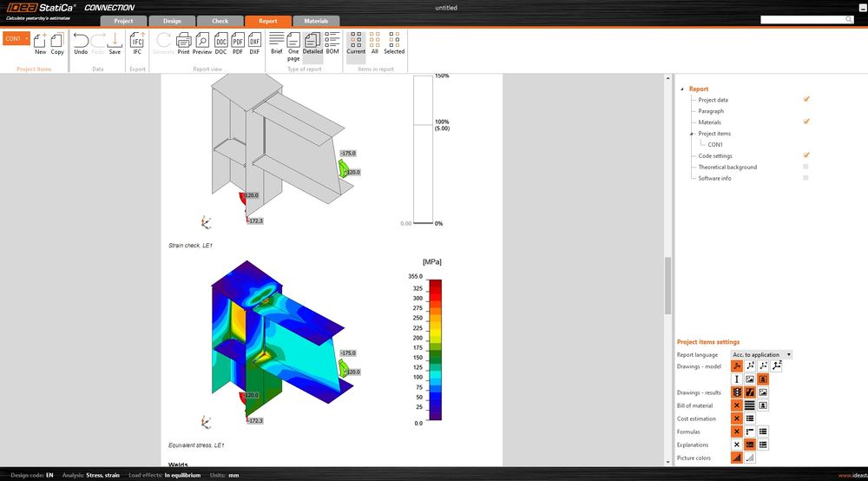Select Project data tree item
Screen dimensions: 868x481
point(713,100)
